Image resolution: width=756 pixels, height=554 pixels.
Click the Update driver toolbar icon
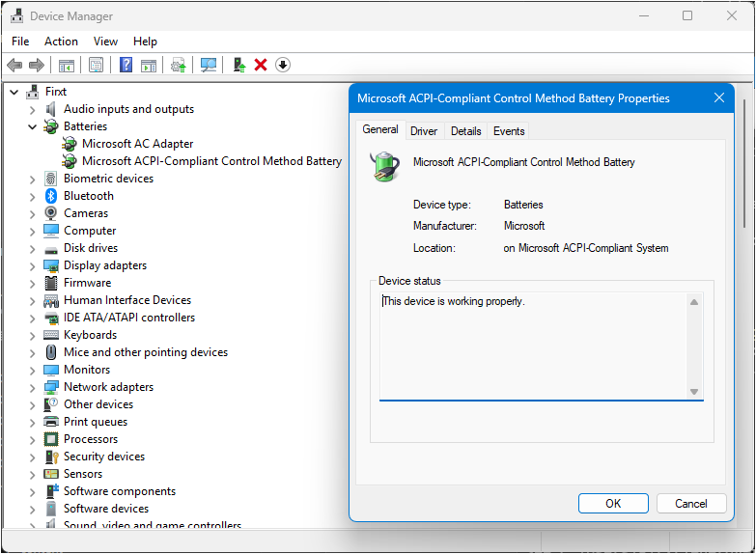click(238, 65)
